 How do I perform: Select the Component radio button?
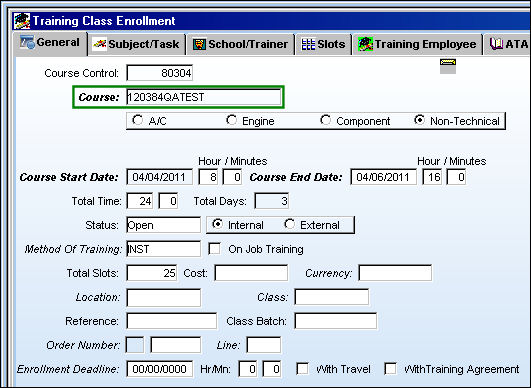[325, 120]
